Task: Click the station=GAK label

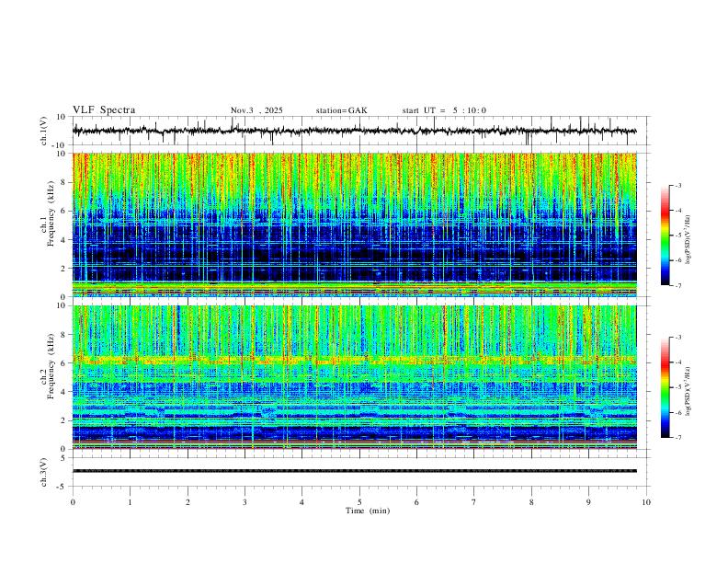Action: (342, 110)
